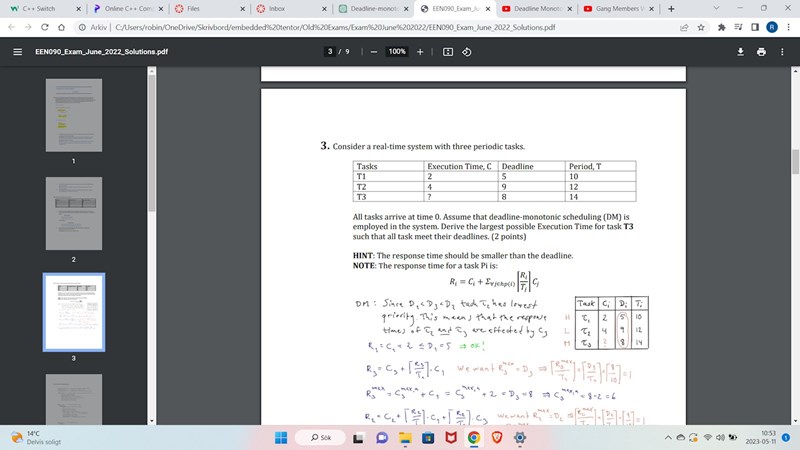This screenshot has height=450, width=800.
Task: Select the page 2 thumbnail
Action: [74, 212]
